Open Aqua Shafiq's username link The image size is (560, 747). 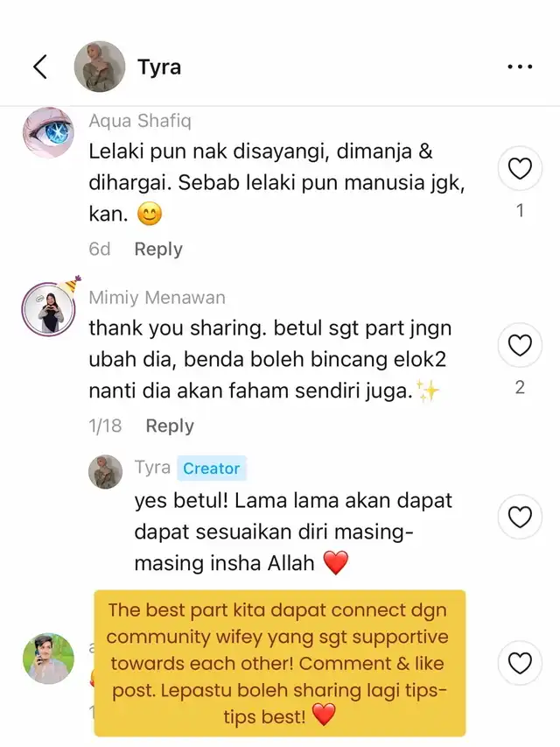[x=140, y=121]
